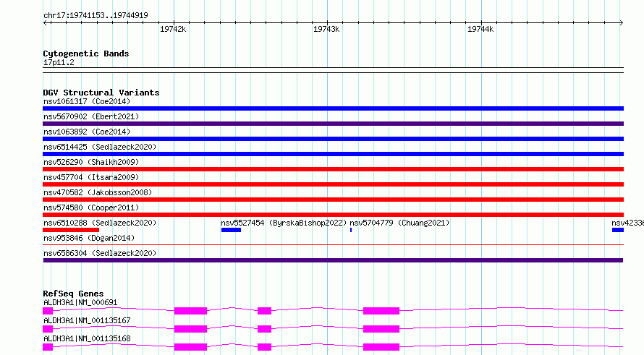Viewport: 644px width, 355px height.
Task: Click the 19743k ruler tick label
Action: pyautogui.click(x=326, y=29)
